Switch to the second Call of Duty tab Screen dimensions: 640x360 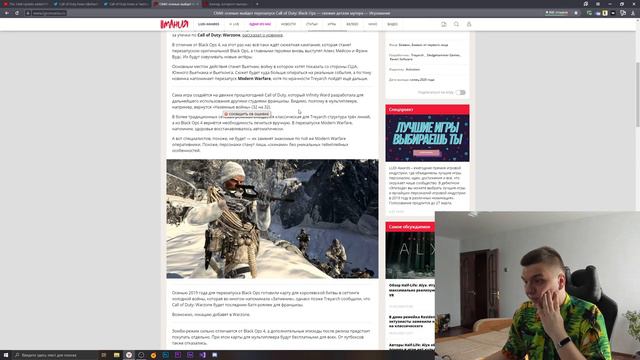76,4
